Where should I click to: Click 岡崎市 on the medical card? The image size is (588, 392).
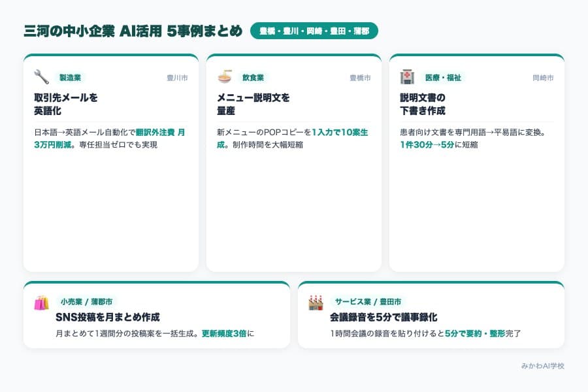[x=544, y=77]
